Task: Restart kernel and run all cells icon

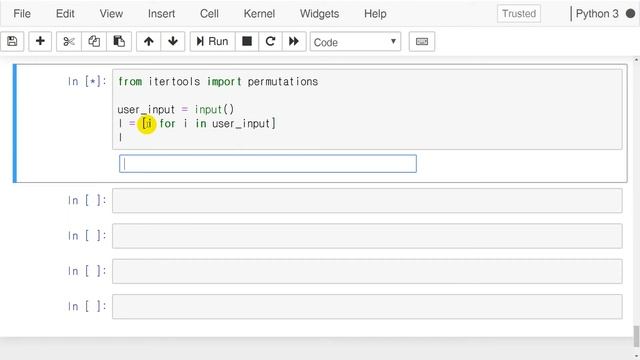Action: click(x=294, y=41)
